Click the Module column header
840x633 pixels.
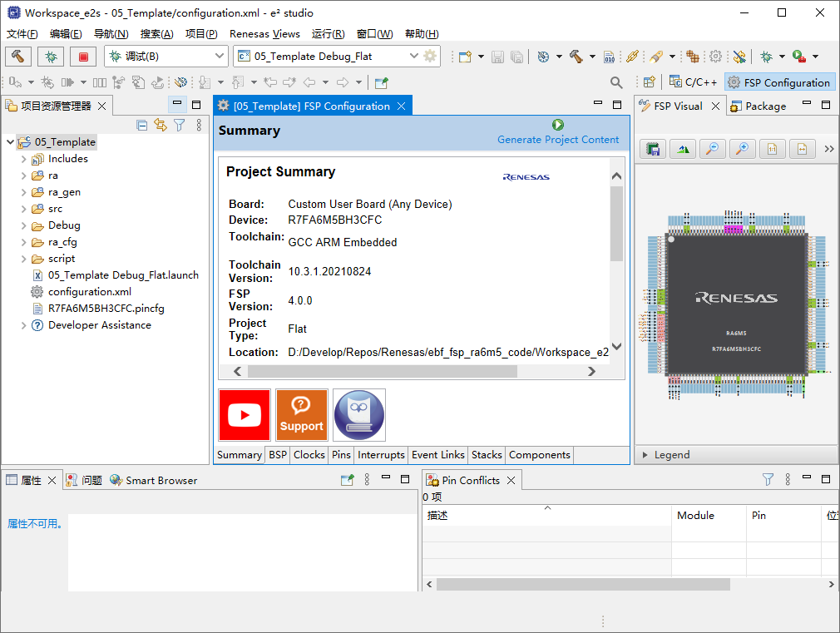pos(709,516)
